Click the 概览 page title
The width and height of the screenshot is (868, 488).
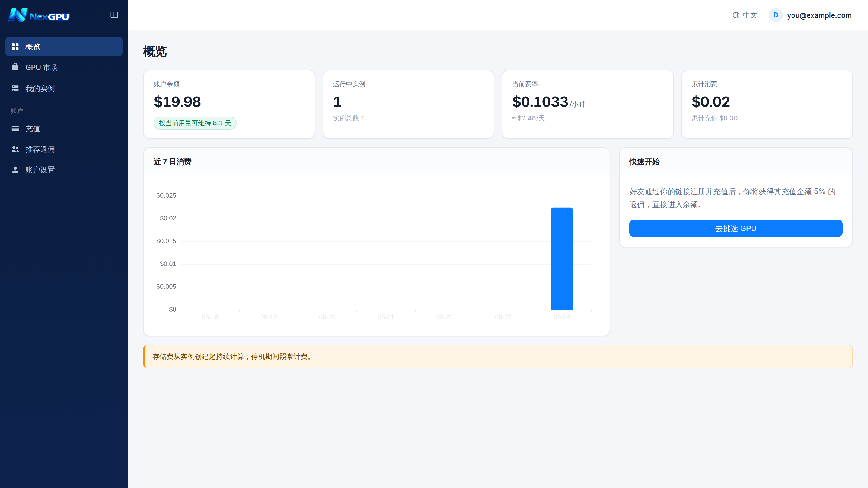coord(155,52)
